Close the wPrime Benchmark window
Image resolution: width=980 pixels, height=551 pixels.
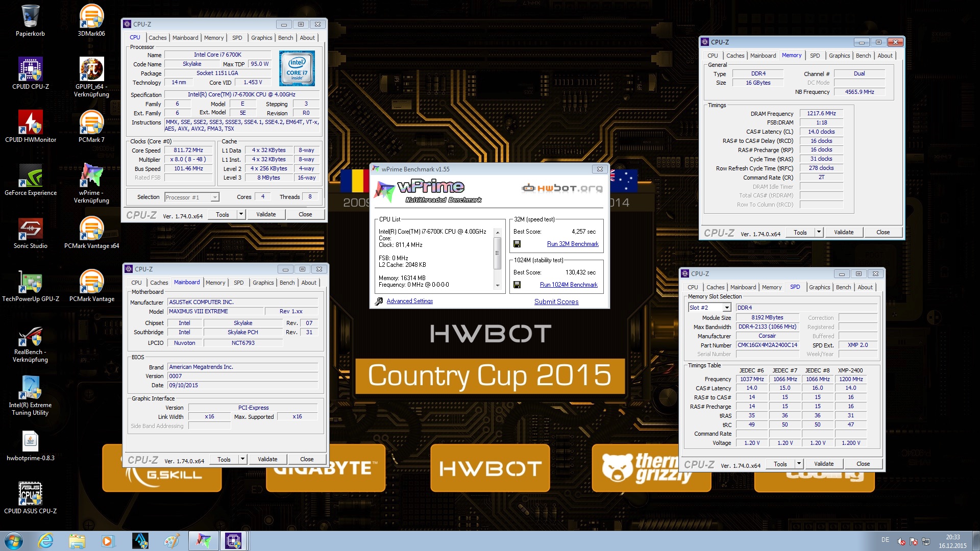tap(600, 169)
